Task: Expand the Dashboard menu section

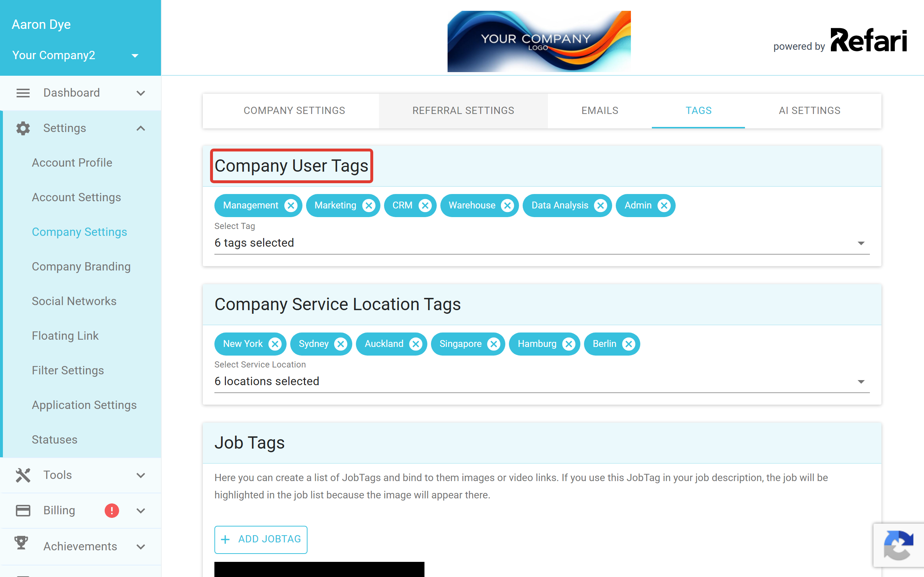Action: (x=141, y=93)
